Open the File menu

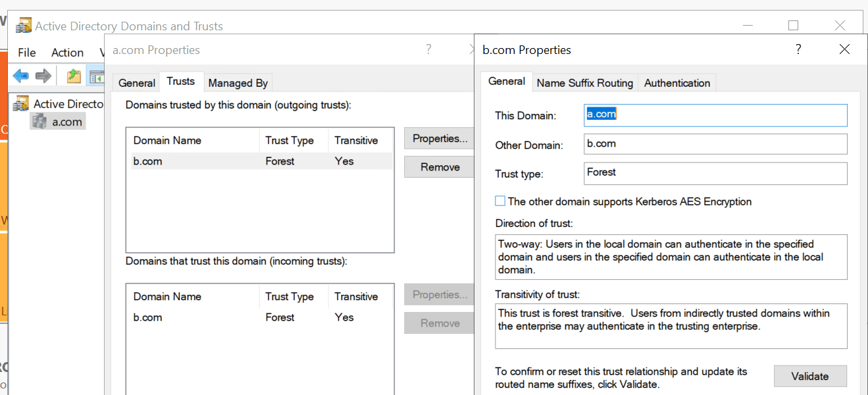pos(27,53)
